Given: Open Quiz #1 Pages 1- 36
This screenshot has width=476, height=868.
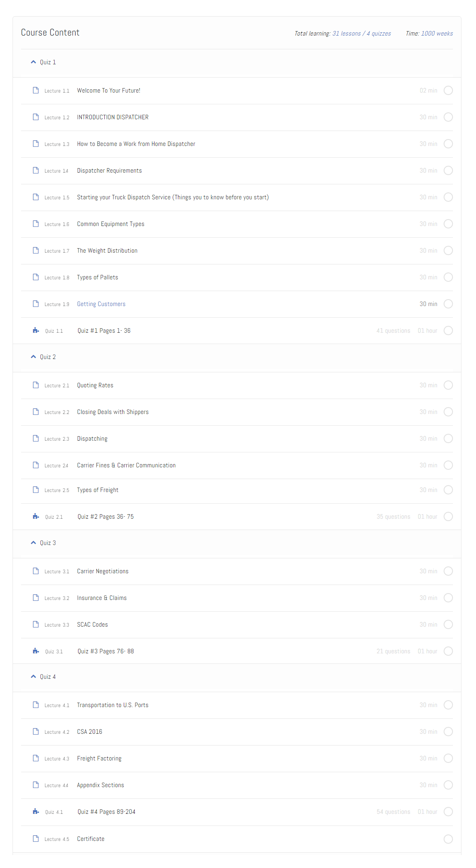Looking at the screenshot, I should (104, 331).
